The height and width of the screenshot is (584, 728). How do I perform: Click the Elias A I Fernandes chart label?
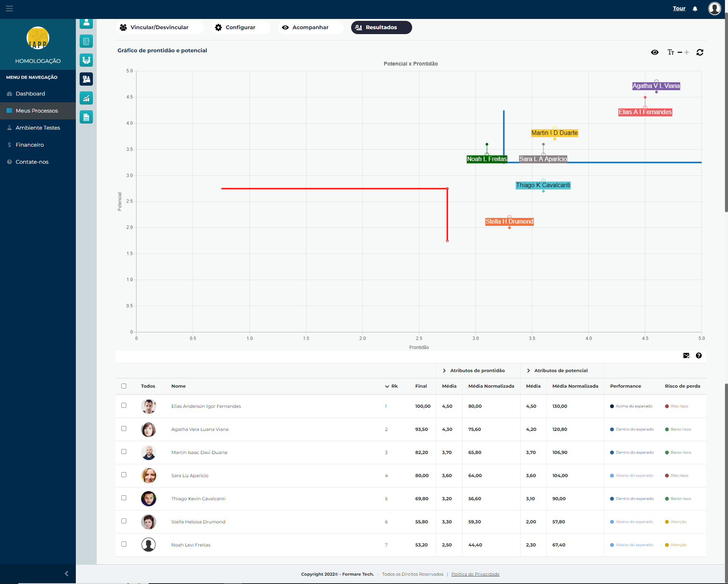click(x=645, y=112)
